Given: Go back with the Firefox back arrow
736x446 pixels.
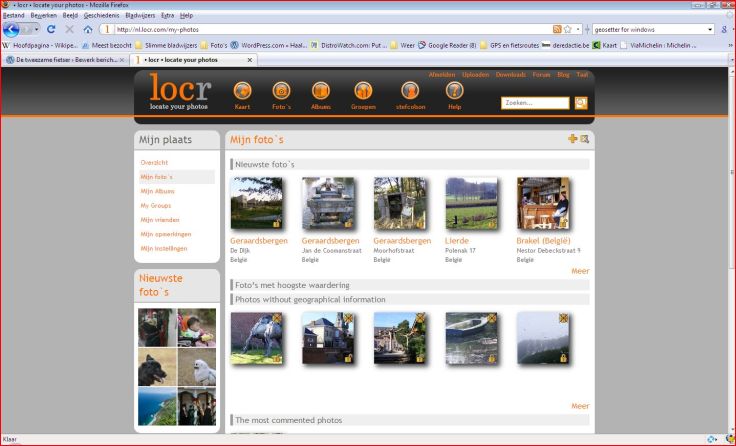Looking at the screenshot, I should pyautogui.click(x=11, y=29).
